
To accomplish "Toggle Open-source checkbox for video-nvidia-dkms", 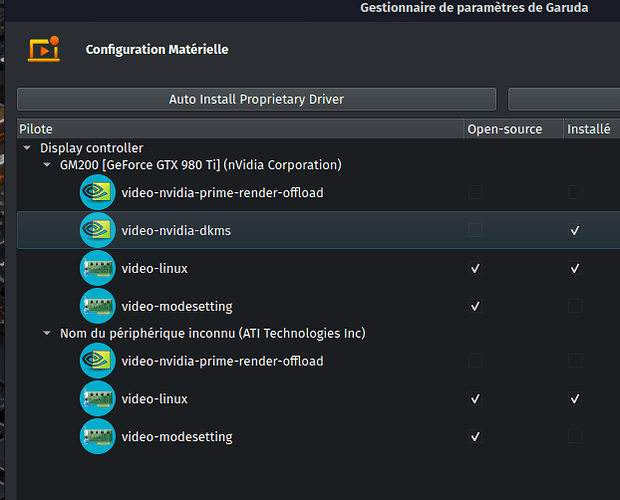I will 475,230.
